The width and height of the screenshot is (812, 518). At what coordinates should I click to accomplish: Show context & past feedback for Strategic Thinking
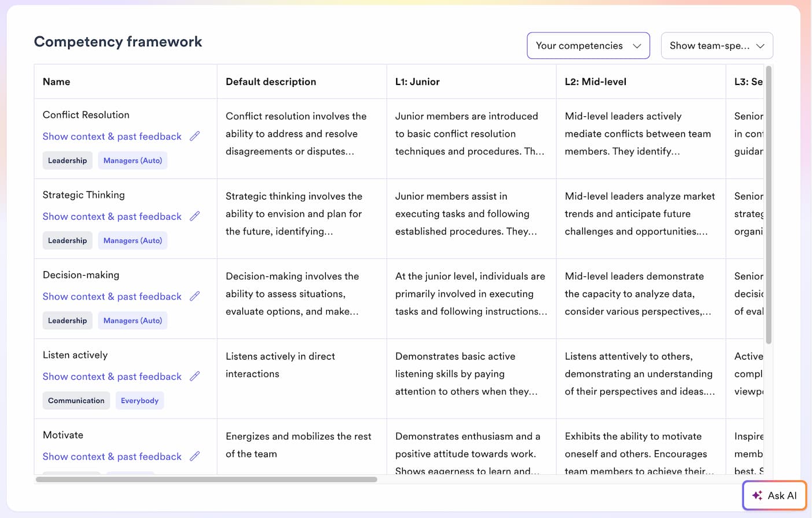tap(112, 216)
